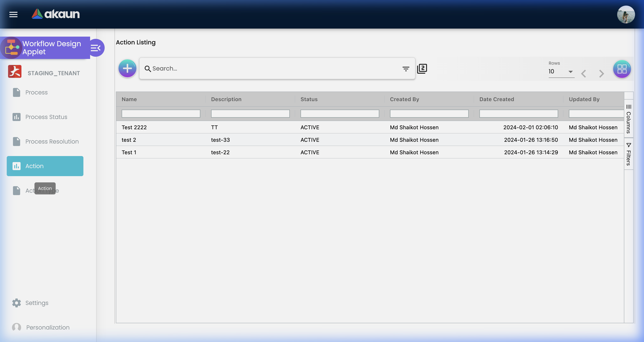This screenshot has width=644, height=342.
Task: Open the user profile avatar
Action: pos(625,15)
